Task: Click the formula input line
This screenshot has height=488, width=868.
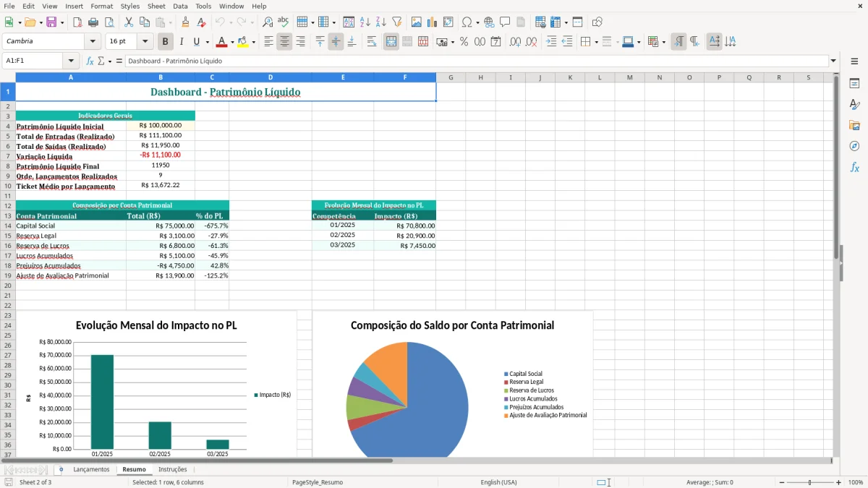Action: (x=477, y=61)
